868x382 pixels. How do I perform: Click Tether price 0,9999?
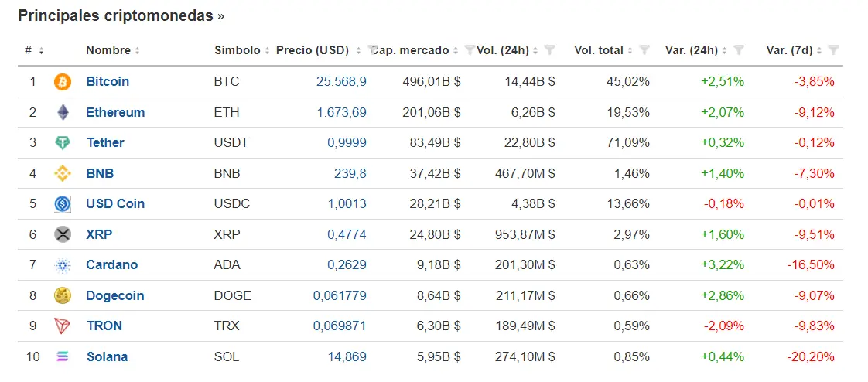tap(347, 143)
